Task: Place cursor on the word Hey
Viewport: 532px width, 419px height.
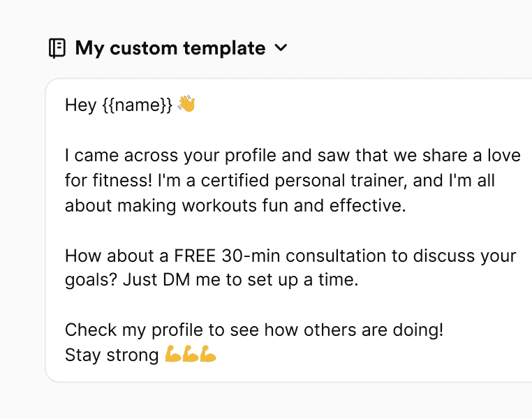Action: (80, 105)
